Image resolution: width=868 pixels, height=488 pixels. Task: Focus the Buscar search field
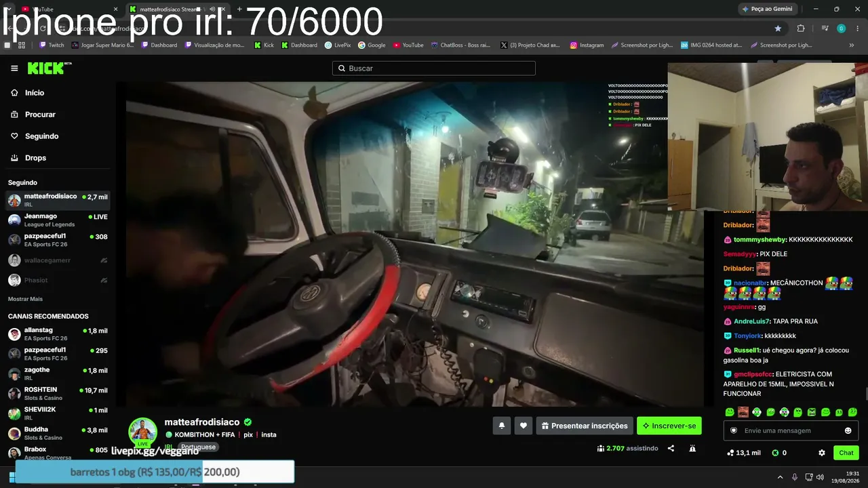tap(434, 68)
